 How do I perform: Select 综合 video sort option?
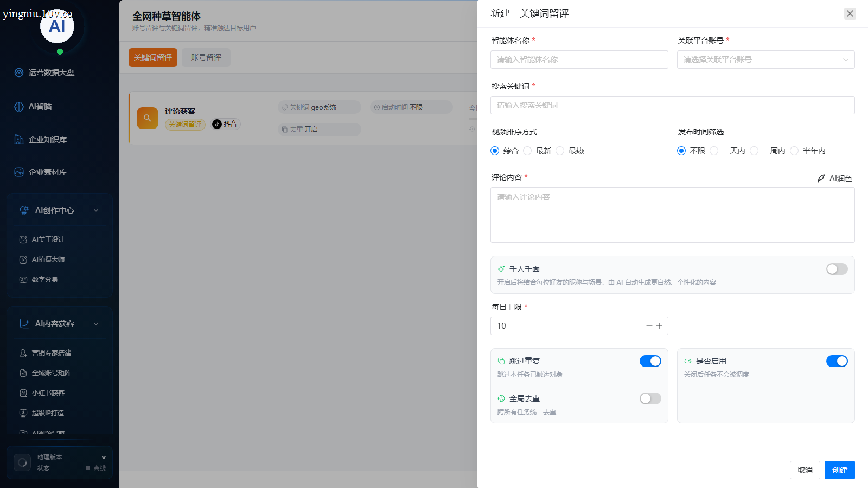click(x=495, y=151)
